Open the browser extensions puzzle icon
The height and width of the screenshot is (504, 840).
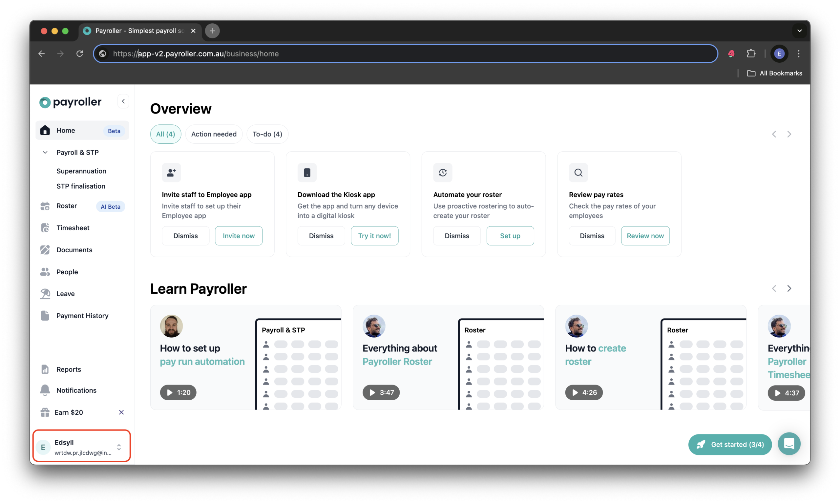click(x=751, y=54)
